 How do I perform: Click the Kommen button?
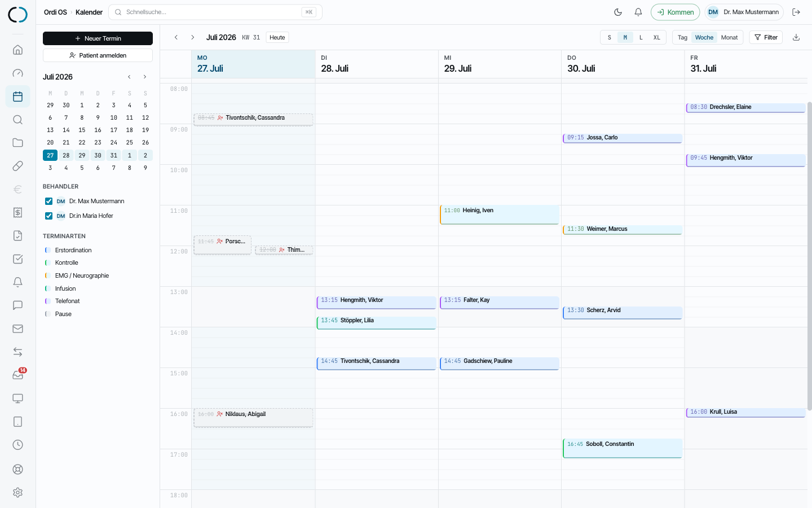pyautogui.click(x=675, y=12)
